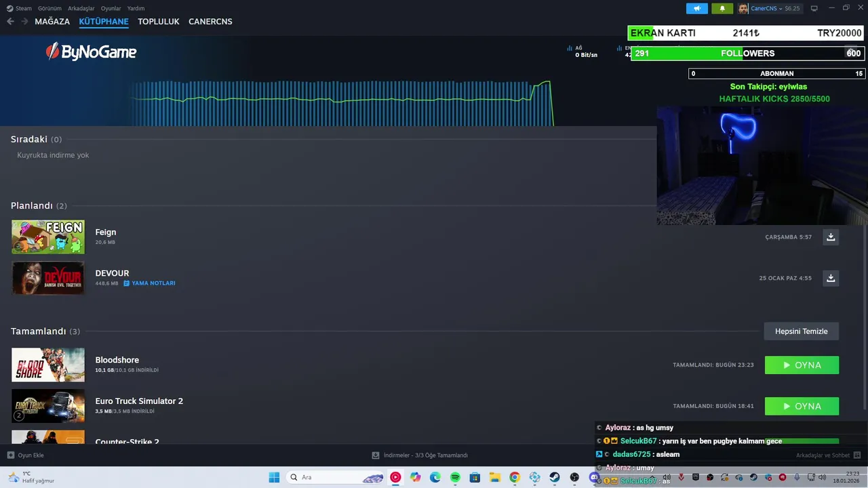Click the blue announcements megaphone icon
Image resolution: width=868 pixels, height=488 pixels.
(696, 8)
